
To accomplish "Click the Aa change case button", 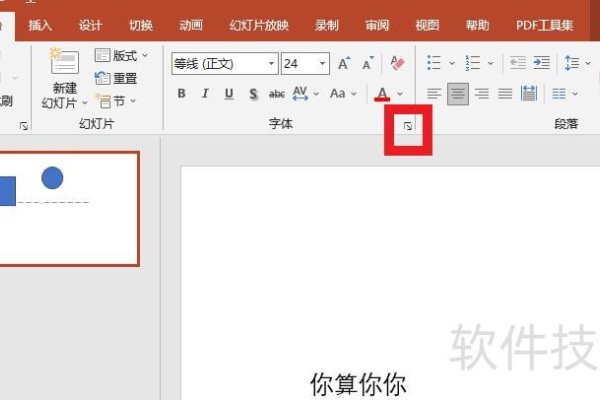I will 338,93.
